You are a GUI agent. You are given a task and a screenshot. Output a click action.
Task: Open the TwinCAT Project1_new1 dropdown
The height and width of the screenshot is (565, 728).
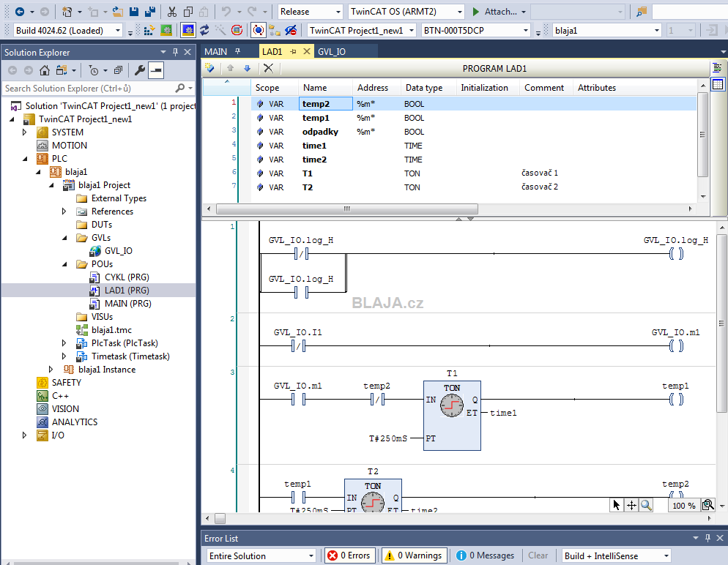(x=412, y=31)
